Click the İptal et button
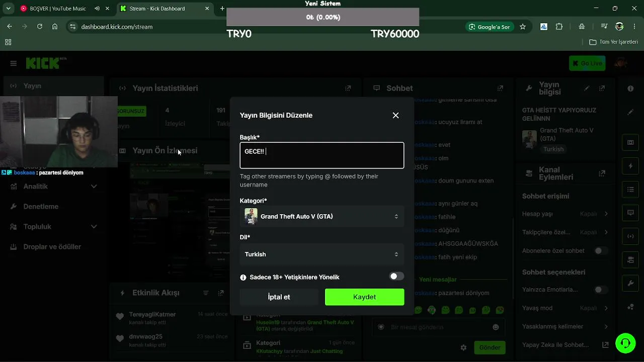Screen dimensions: 644x362 (x=279, y=297)
